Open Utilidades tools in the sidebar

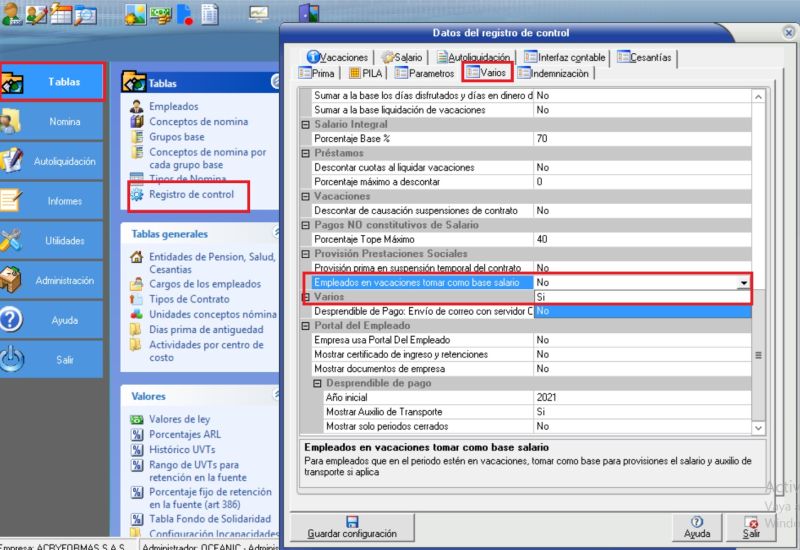[52, 241]
